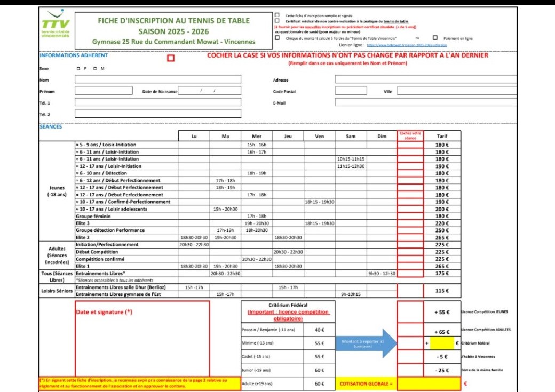This screenshot has width=555, height=392.
Task: Click the '40 €' Critérium price
Action: [x=319, y=330]
